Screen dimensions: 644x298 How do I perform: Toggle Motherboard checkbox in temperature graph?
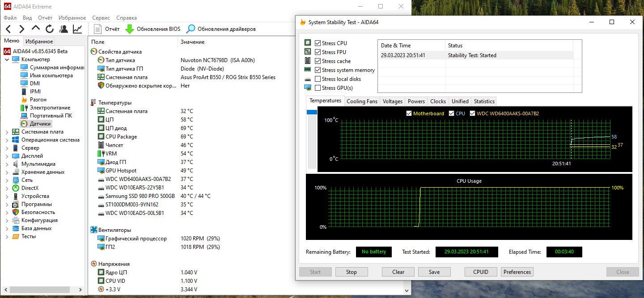pyautogui.click(x=409, y=113)
